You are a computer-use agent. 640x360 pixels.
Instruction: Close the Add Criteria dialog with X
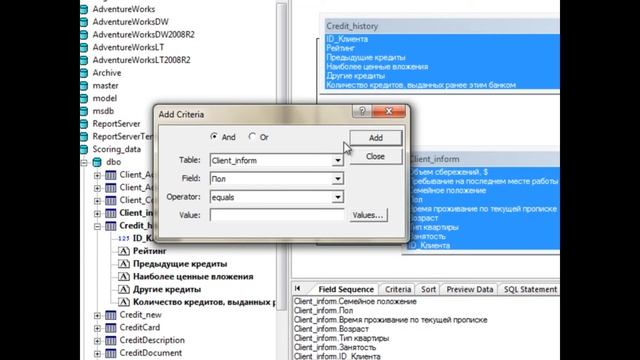(x=389, y=111)
